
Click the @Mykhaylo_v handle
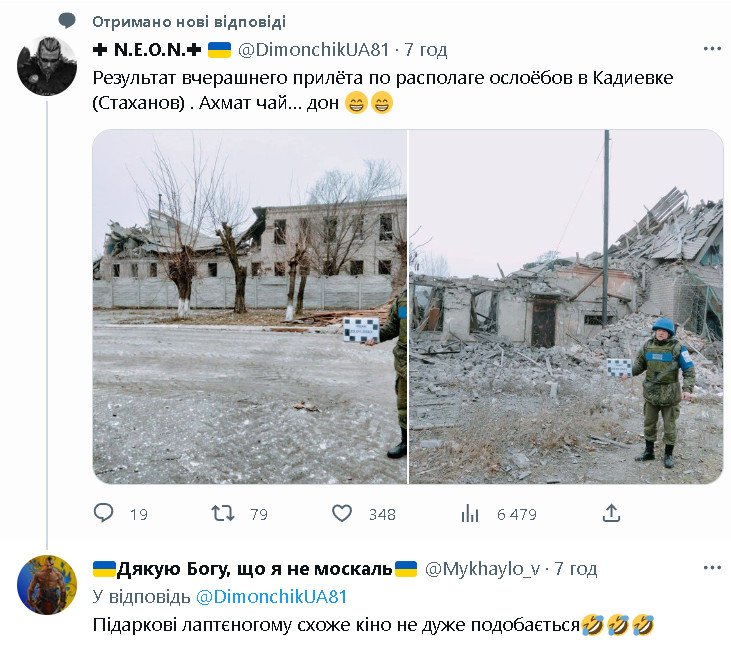coord(483,569)
